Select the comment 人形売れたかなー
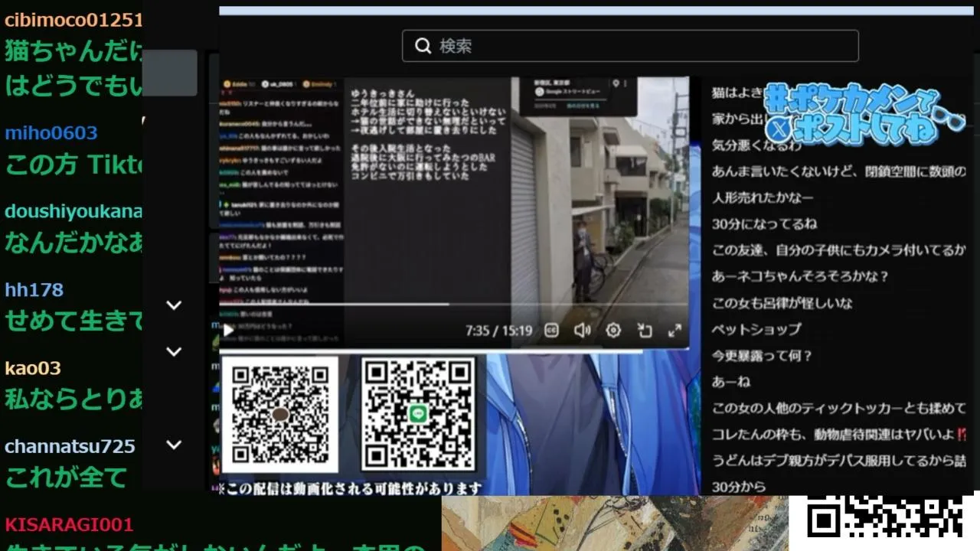 [x=763, y=197]
